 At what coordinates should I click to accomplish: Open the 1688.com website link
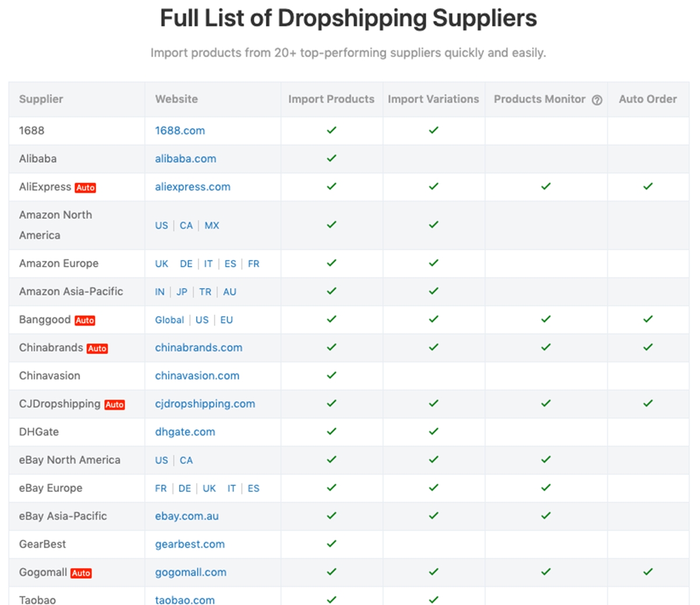(x=180, y=131)
